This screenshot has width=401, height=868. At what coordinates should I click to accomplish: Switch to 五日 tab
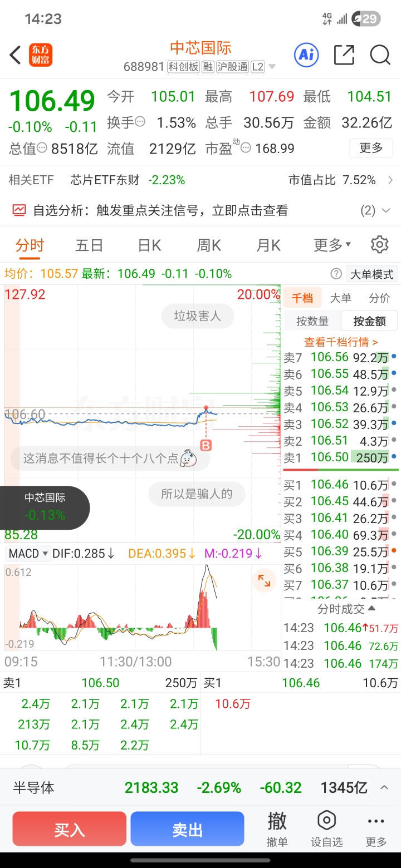point(89,245)
